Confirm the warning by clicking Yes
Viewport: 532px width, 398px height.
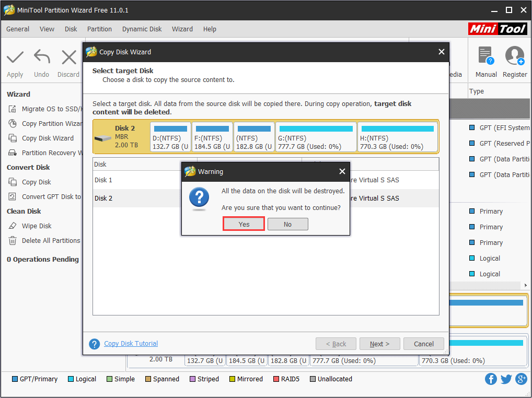tap(244, 224)
